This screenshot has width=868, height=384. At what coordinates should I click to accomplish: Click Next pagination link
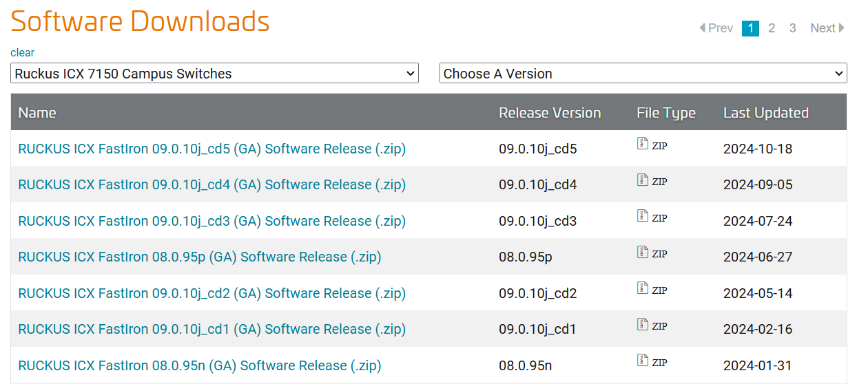pos(827,28)
